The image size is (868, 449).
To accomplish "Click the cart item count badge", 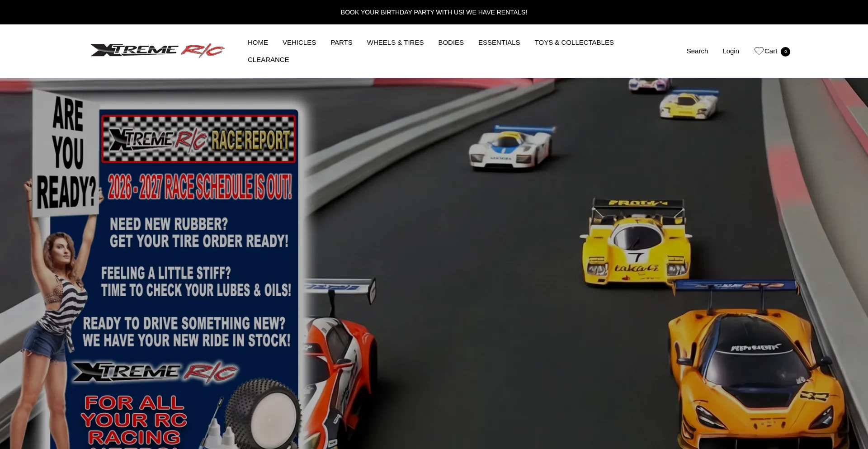I will (x=785, y=52).
